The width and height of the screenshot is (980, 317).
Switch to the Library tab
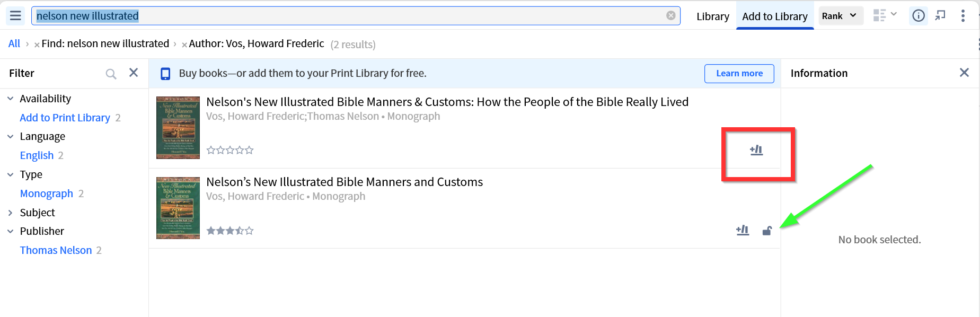[x=712, y=16]
